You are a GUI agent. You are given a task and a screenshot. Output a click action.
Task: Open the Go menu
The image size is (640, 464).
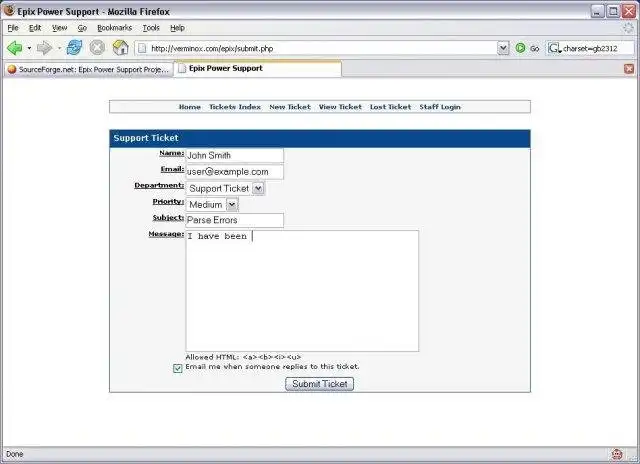pos(82,28)
